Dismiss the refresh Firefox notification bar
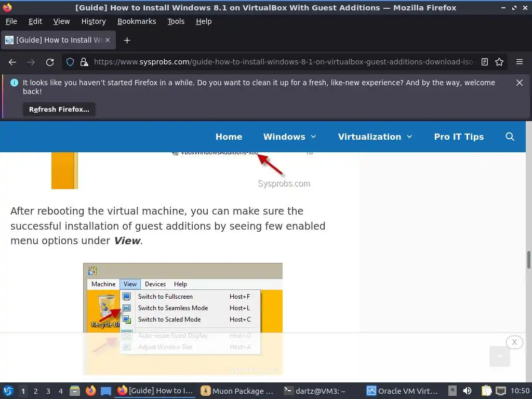This screenshot has width=532, height=399. pyautogui.click(x=519, y=83)
